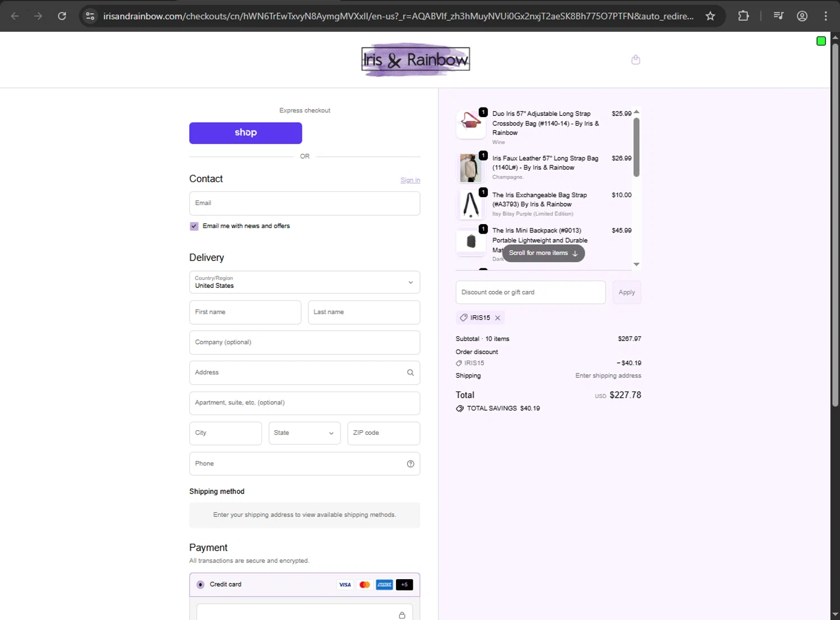The width and height of the screenshot is (840, 620).
Task: Focus the Discount code or gift card field
Action: (531, 292)
